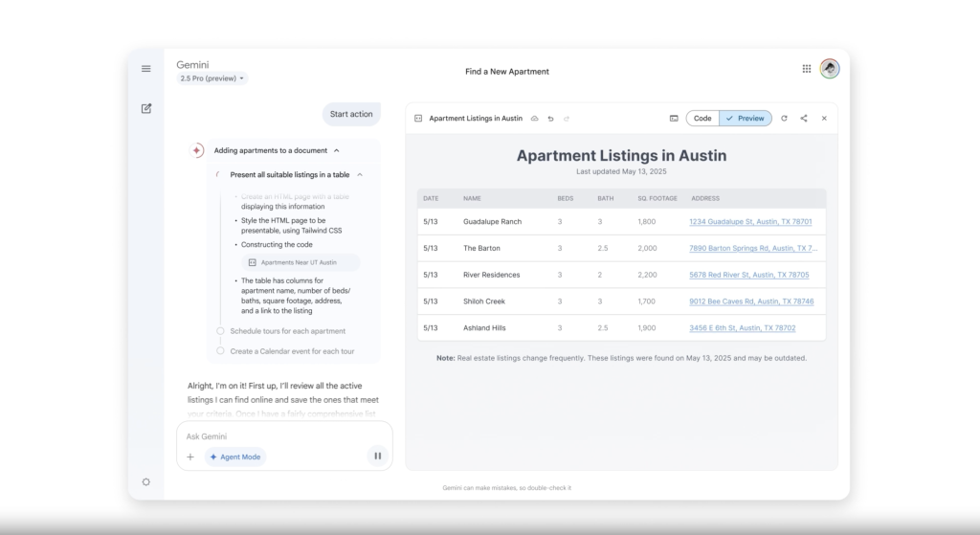Viewport: 980px width, 535px height.
Task: Start a new chat with compose icon
Action: 146,109
